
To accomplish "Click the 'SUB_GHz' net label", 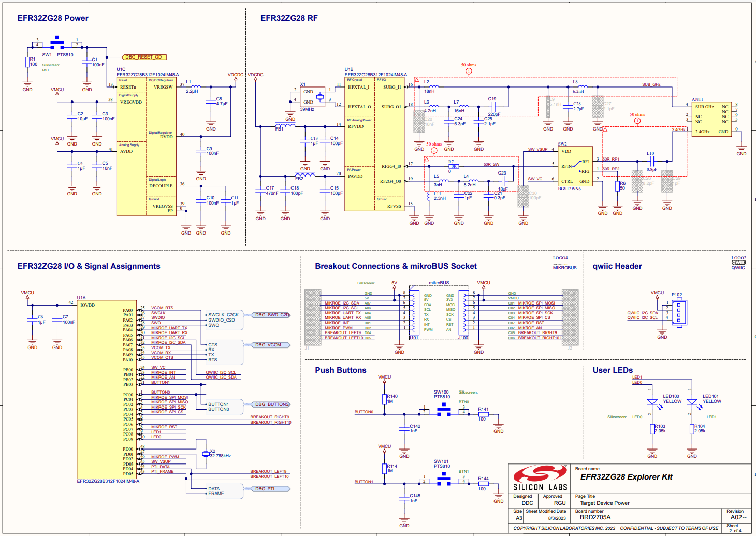I will [x=651, y=84].
